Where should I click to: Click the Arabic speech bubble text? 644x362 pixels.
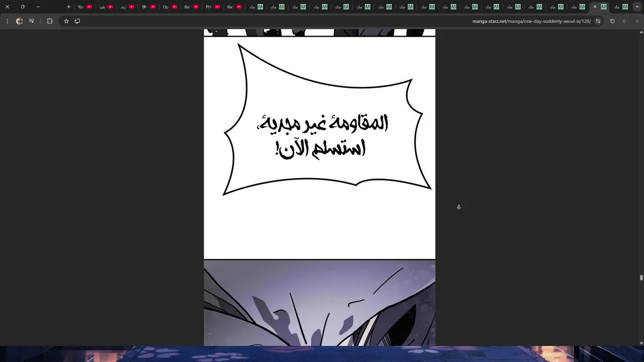(x=322, y=136)
